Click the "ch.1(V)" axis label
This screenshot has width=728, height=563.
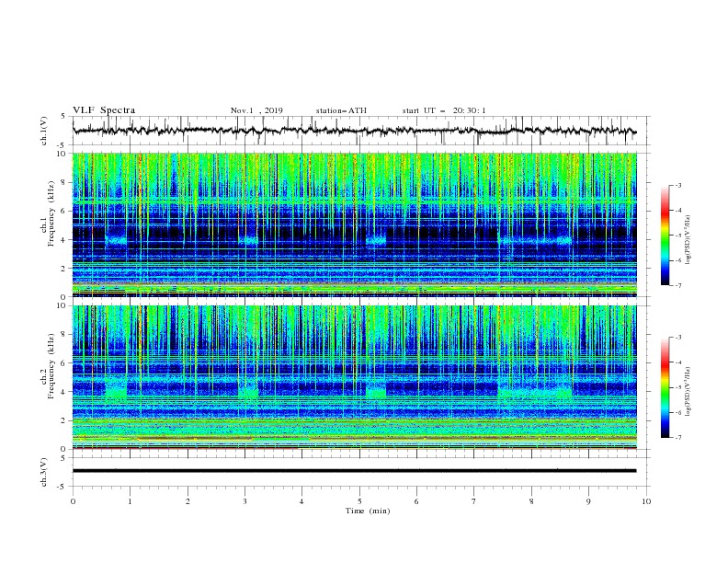[44, 131]
